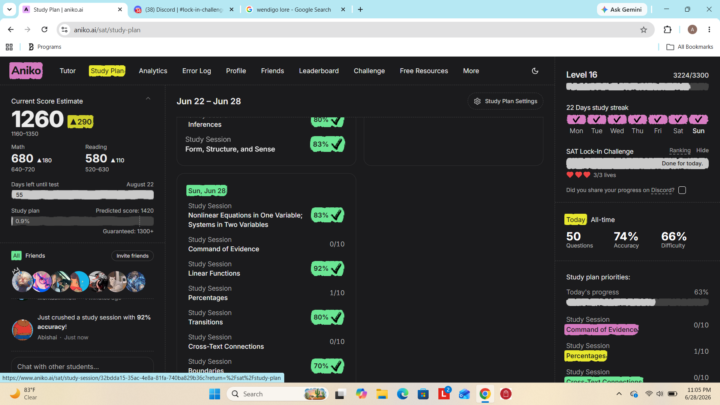Toggle dark mode moon icon
This screenshot has width=720, height=405.
tap(534, 71)
